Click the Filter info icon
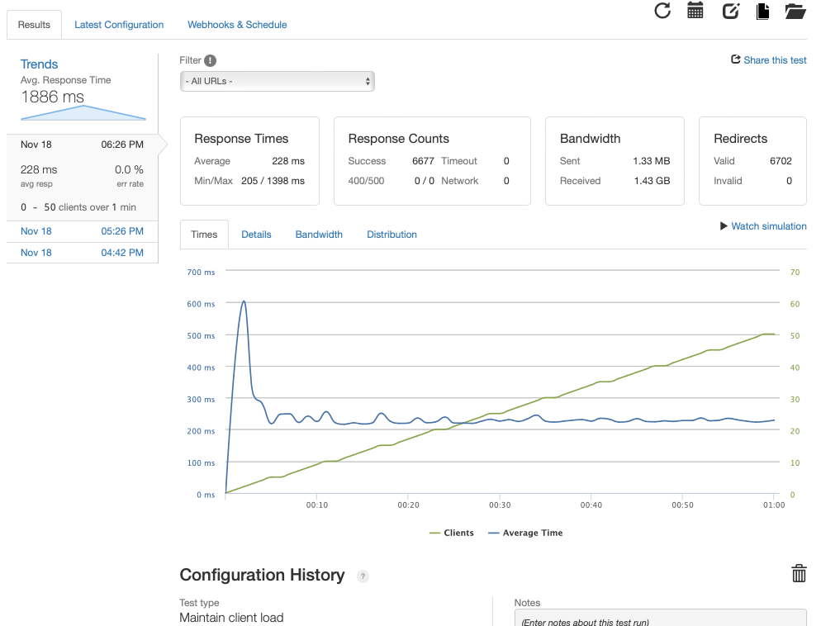The height and width of the screenshot is (626, 840). coord(211,60)
